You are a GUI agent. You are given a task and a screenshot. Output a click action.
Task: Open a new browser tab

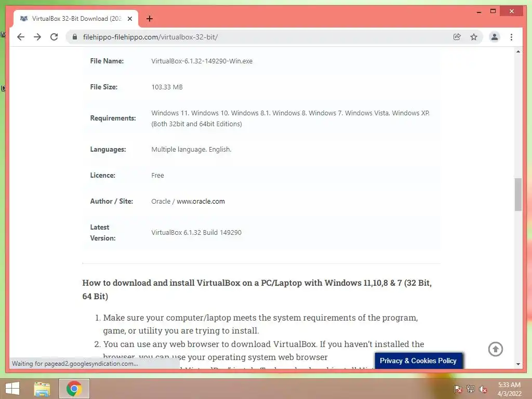pyautogui.click(x=150, y=19)
